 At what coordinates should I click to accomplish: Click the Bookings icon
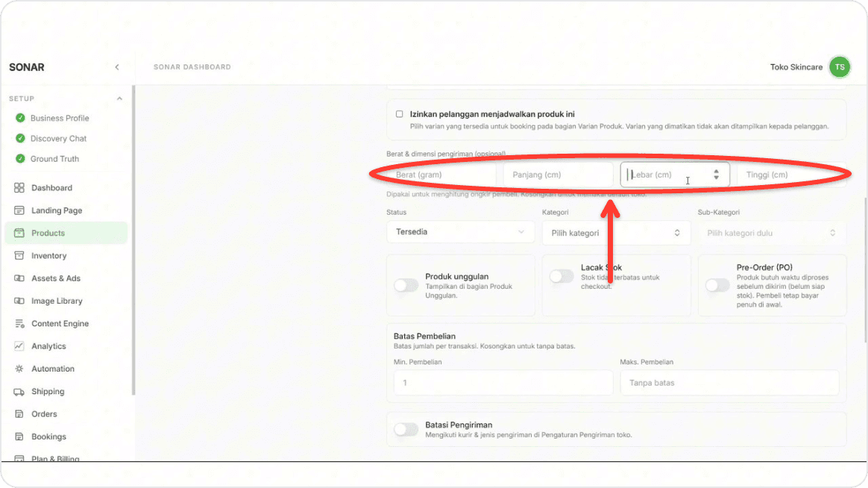pyautogui.click(x=19, y=437)
